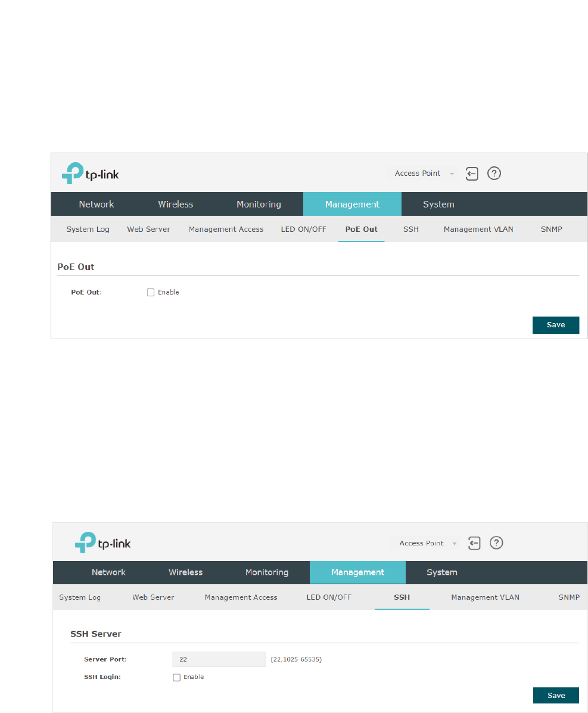Open the SNMP tab in the PoE Out panel
588x713 pixels.
pyautogui.click(x=551, y=229)
